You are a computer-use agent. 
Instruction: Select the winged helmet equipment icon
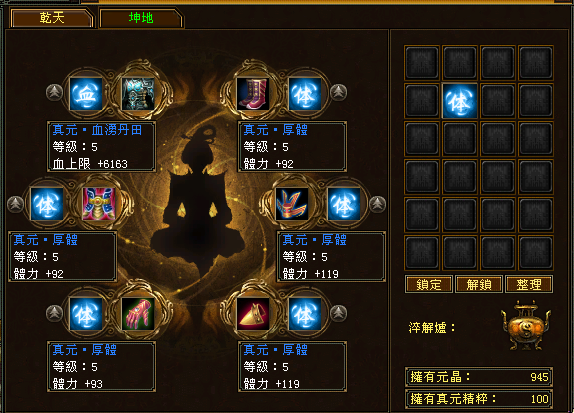(292, 204)
